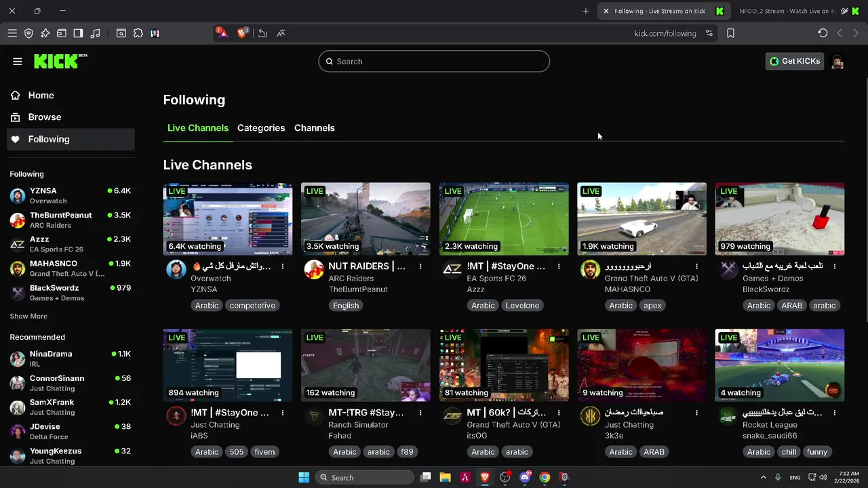This screenshot has height=488, width=868.
Task: Toggle Kick sidebar hamburger menu
Action: 18,61
